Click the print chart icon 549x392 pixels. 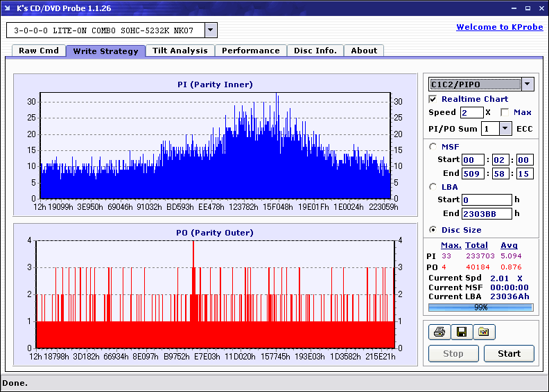tap(439, 332)
